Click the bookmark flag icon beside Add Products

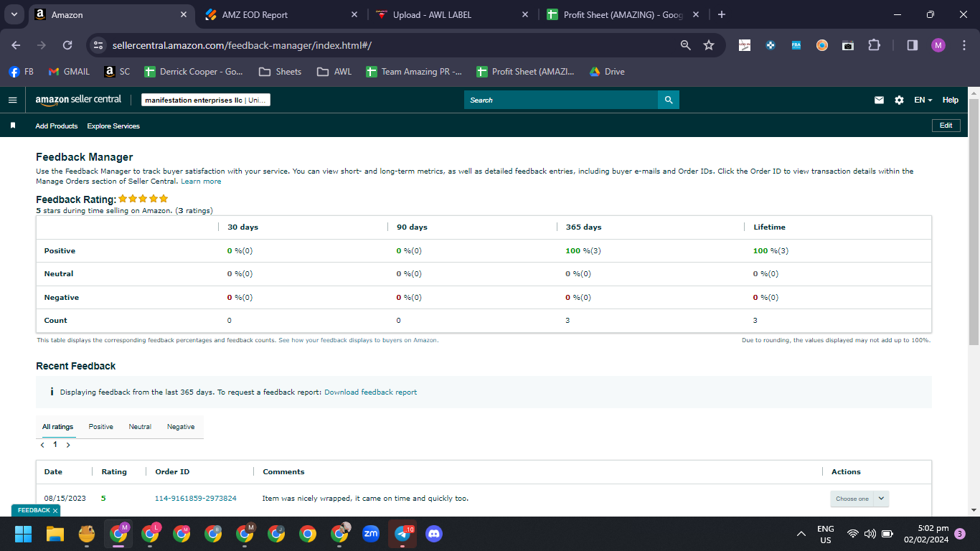(13, 126)
